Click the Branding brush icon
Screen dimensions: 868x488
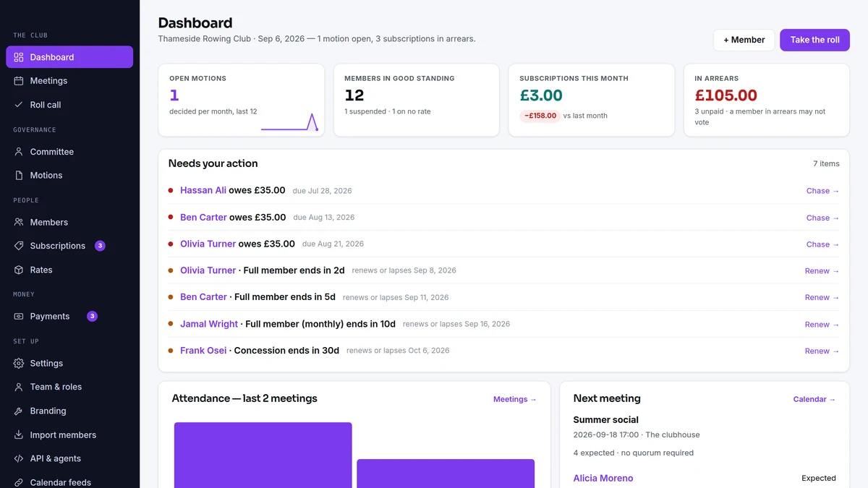[x=19, y=411]
